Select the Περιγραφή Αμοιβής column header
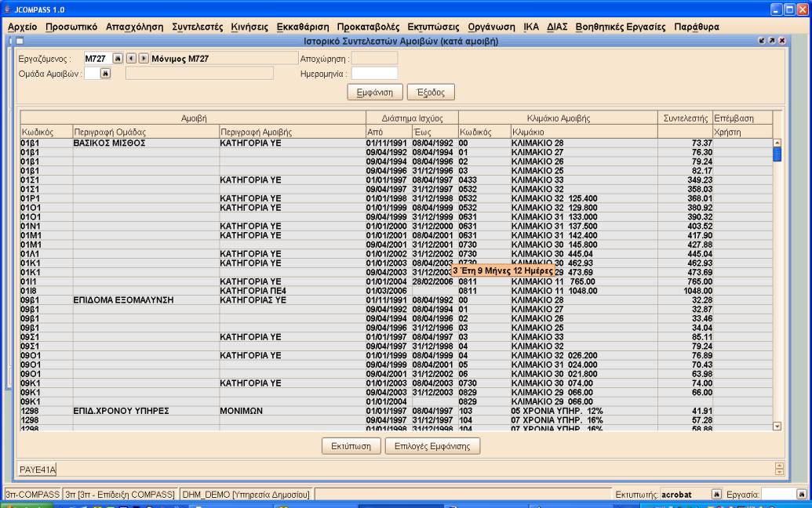 293,132
